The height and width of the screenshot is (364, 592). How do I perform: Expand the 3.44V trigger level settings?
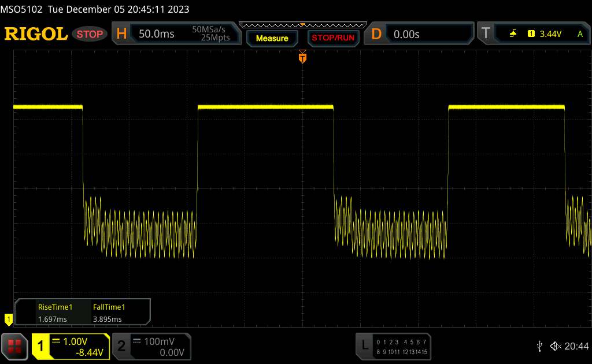pyautogui.click(x=549, y=34)
